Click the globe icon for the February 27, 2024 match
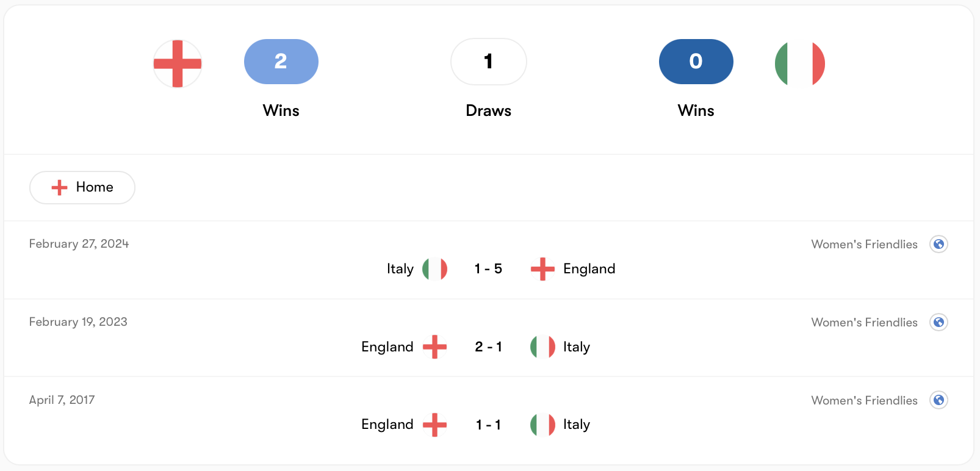This screenshot has height=471, width=980. (x=939, y=244)
